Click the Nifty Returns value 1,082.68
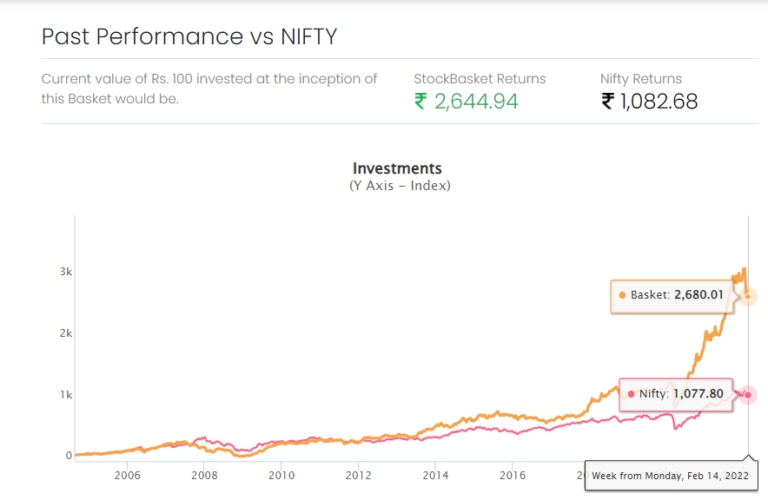 point(659,101)
